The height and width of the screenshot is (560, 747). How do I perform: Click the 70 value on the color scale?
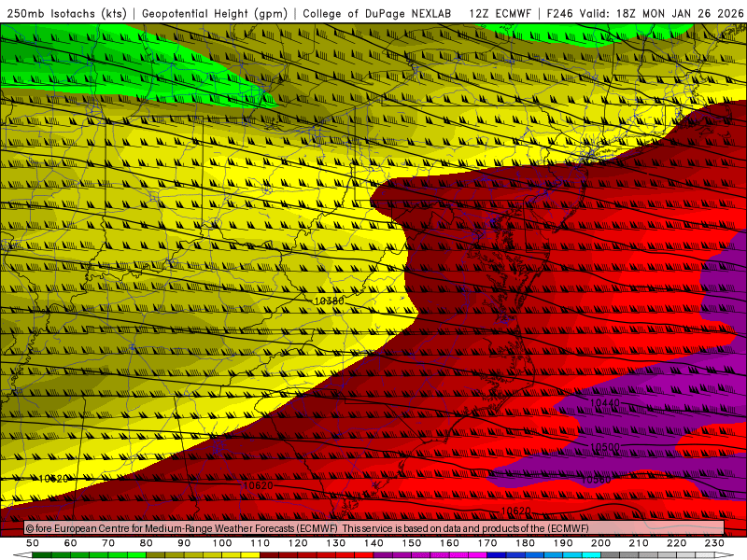108,543
